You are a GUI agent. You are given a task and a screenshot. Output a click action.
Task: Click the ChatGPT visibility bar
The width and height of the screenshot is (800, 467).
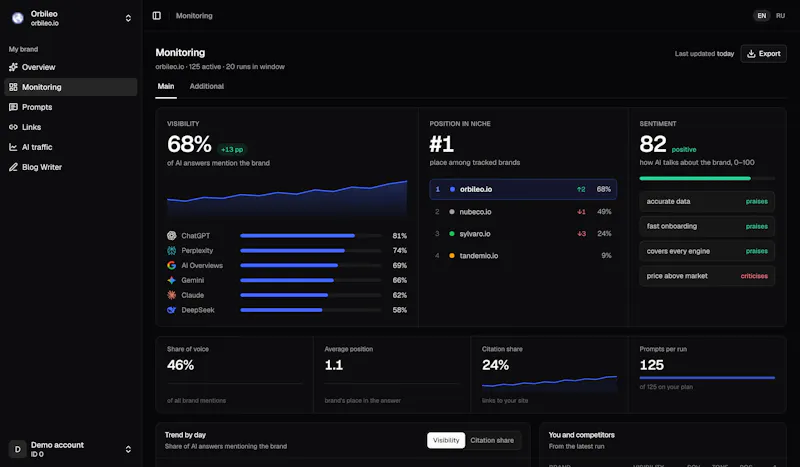click(311, 236)
